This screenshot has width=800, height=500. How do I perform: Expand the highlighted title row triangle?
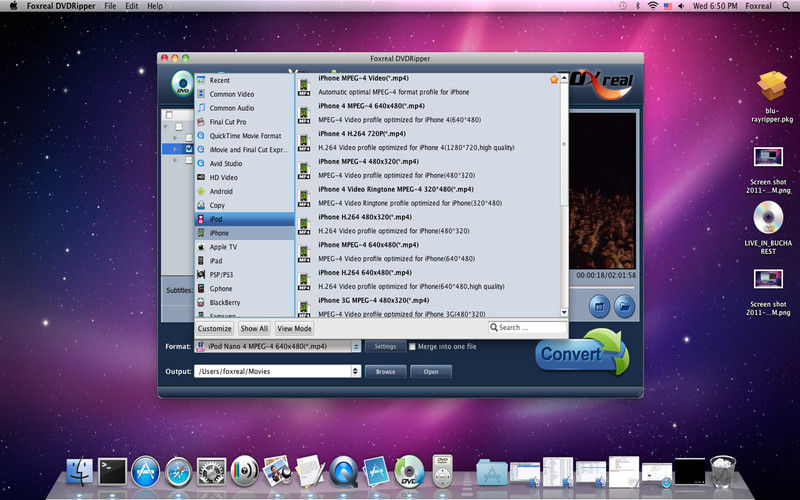click(175, 149)
